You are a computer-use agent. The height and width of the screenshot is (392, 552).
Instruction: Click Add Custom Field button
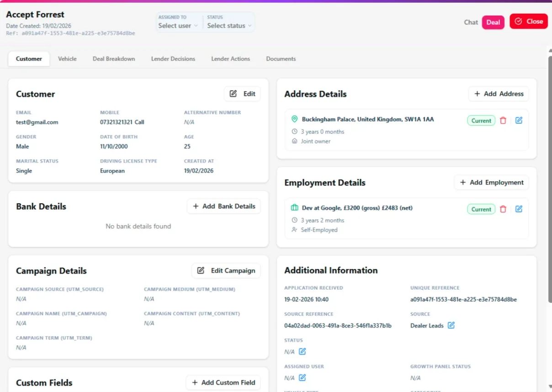tap(223, 382)
